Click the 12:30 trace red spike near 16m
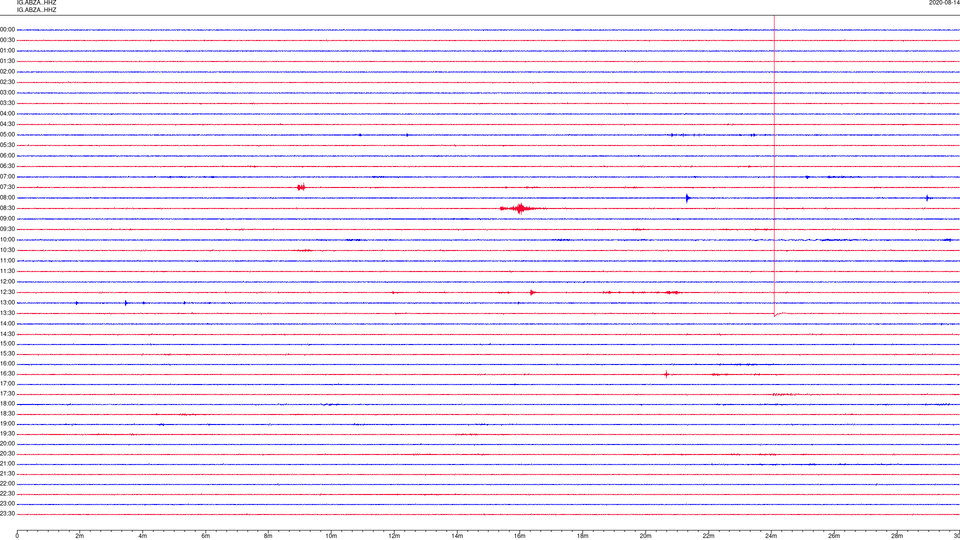Screen dimensions: 960x540 [x=532, y=293]
